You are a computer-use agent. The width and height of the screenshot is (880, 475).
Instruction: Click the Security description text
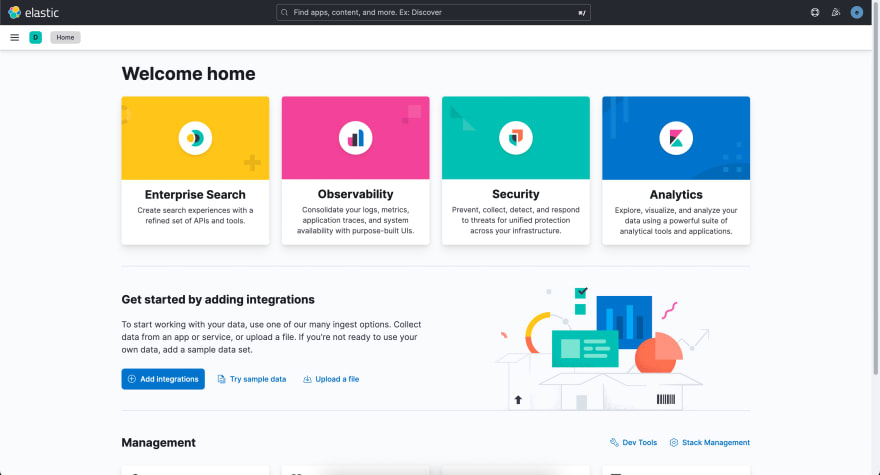click(516, 220)
